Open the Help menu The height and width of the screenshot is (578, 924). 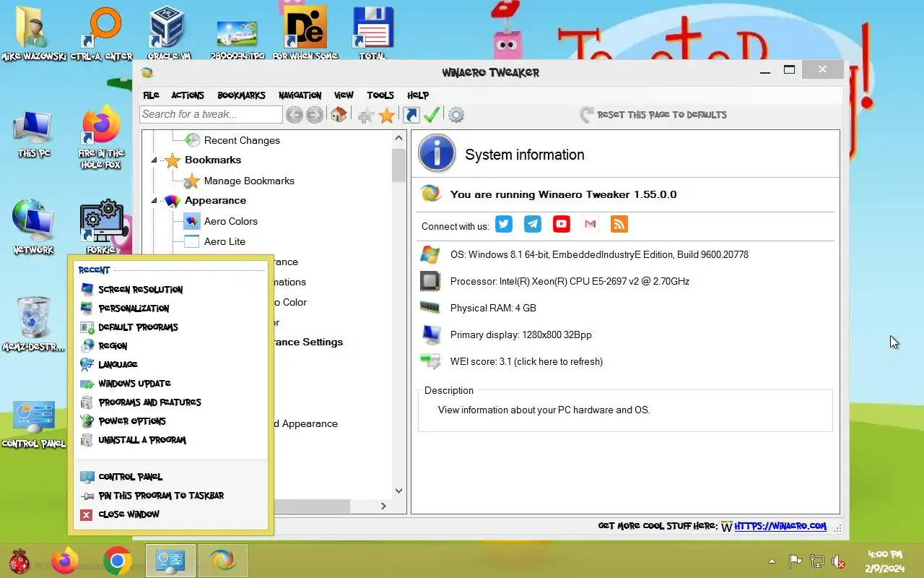click(418, 95)
